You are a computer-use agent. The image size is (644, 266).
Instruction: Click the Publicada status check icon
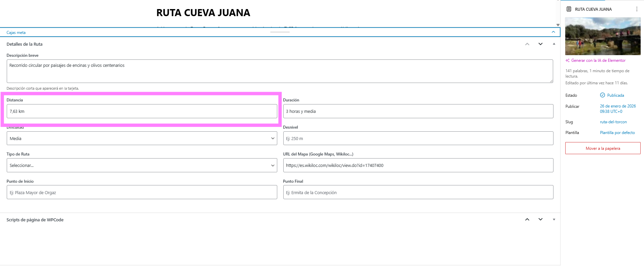602,95
